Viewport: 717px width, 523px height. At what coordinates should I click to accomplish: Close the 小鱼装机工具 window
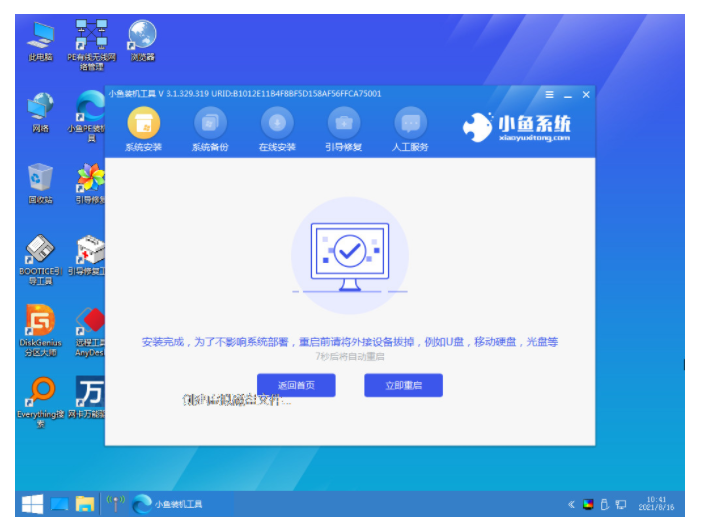pos(586,95)
